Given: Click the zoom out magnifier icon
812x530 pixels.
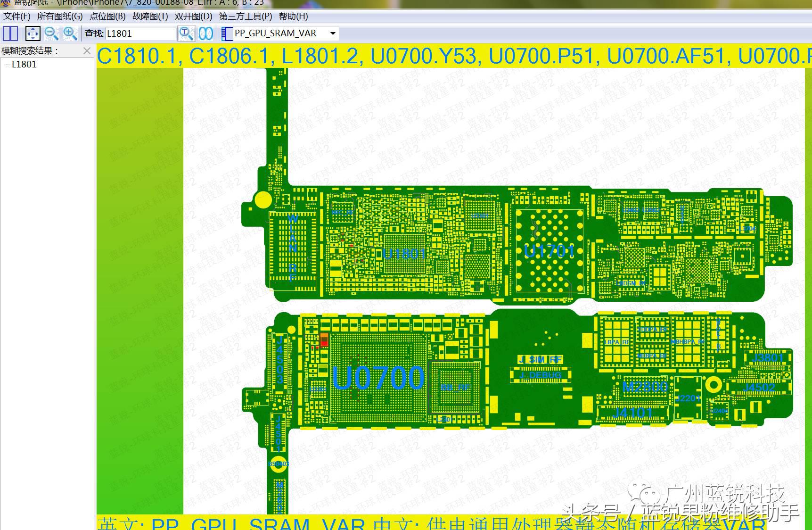Looking at the screenshot, I should tap(51, 33).
